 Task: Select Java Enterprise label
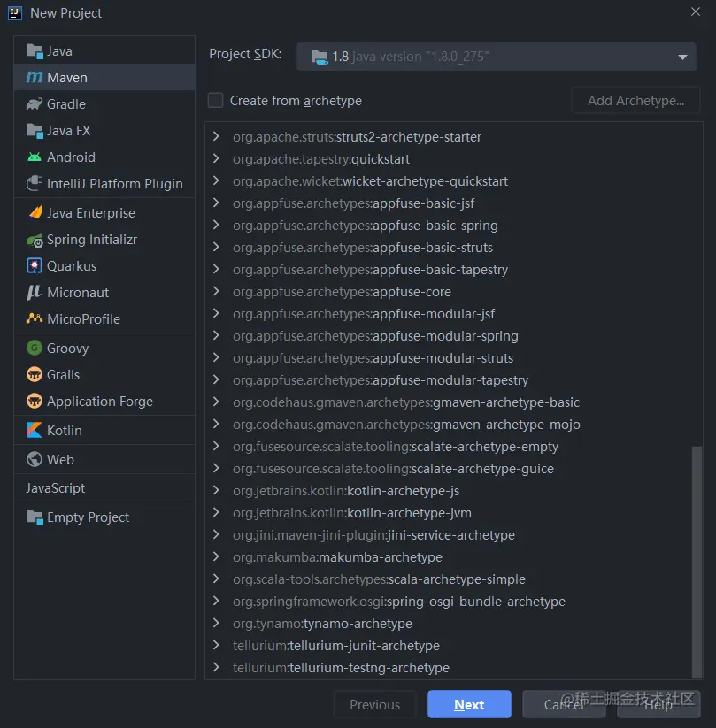(x=91, y=212)
